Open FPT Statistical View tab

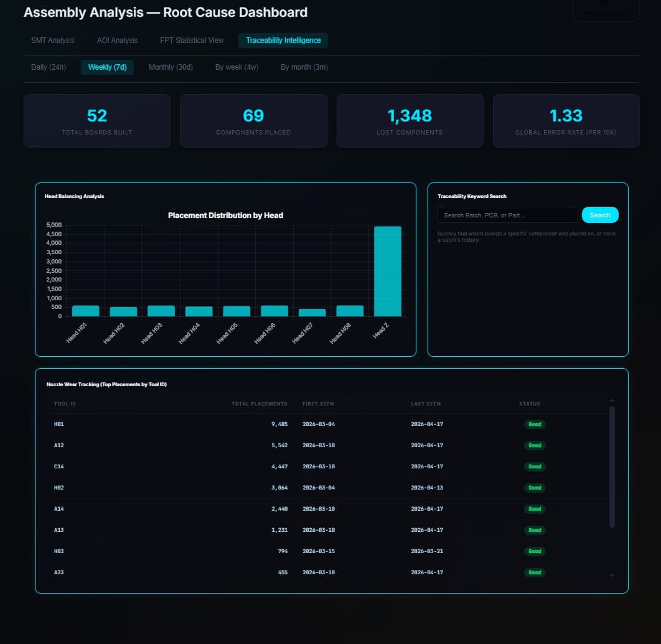192,40
